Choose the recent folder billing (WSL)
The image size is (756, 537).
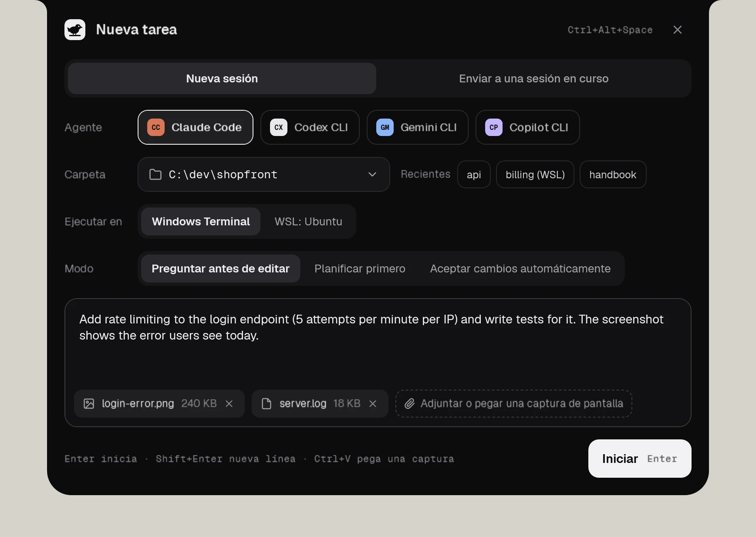[535, 174]
